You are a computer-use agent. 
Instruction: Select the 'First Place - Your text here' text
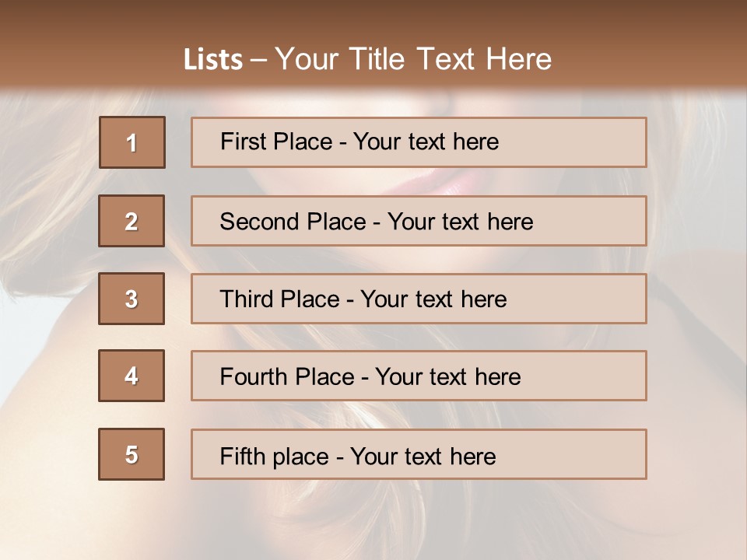point(359,142)
